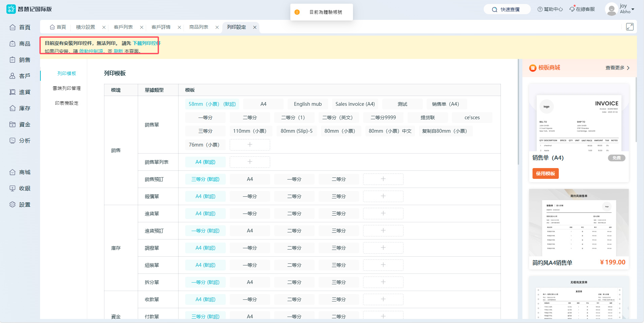Switch to the 客戶詳情 tab
The width and height of the screenshot is (644, 323).
(x=161, y=27)
